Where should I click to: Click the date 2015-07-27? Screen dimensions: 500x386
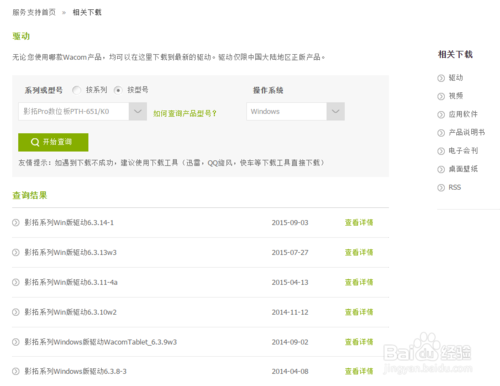coord(290,252)
